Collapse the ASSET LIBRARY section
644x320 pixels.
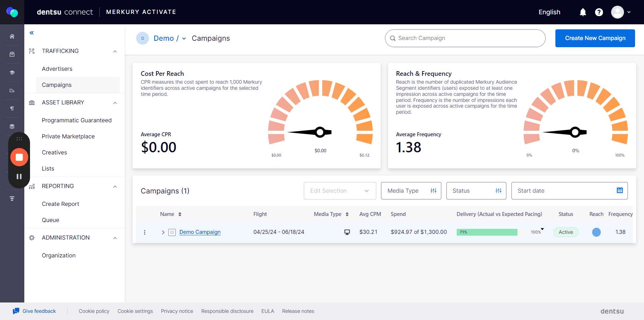pos(115,103)
